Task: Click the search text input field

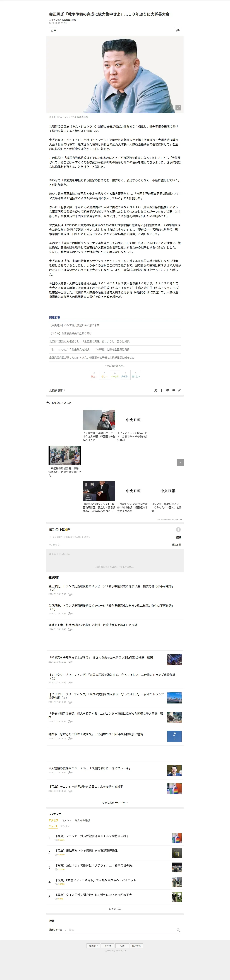Action: point(121,930)
